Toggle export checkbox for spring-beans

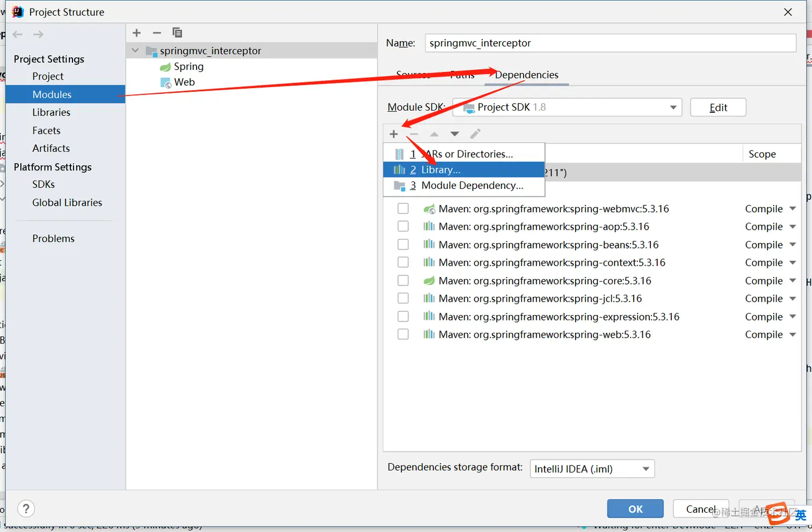tap(403, 245)
